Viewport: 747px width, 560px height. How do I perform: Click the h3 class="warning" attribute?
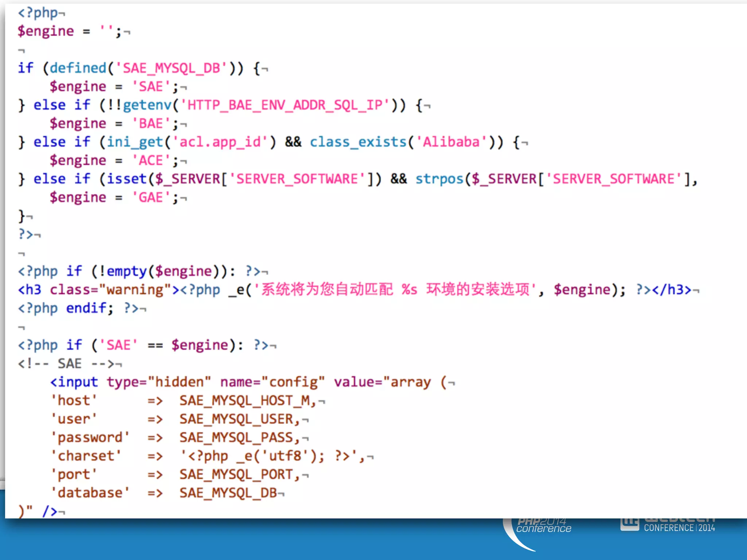[110, 289]
